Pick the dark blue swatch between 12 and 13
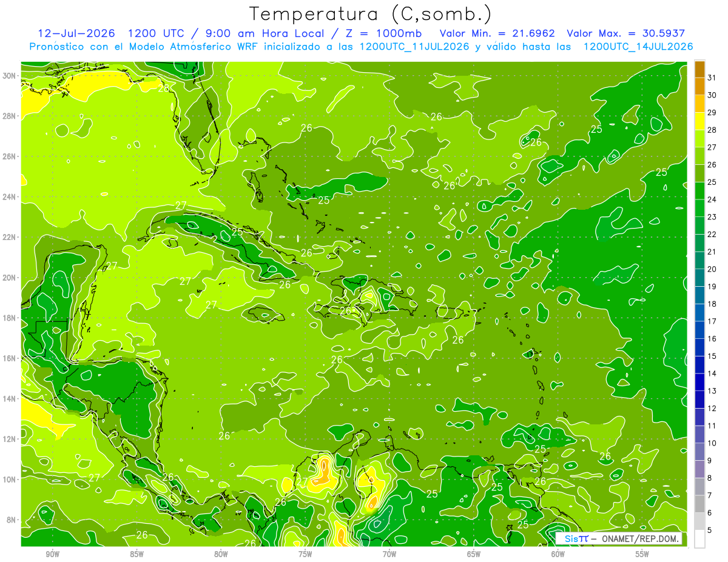The height and width of the screenshot is (562, 728). pos(699,400)
